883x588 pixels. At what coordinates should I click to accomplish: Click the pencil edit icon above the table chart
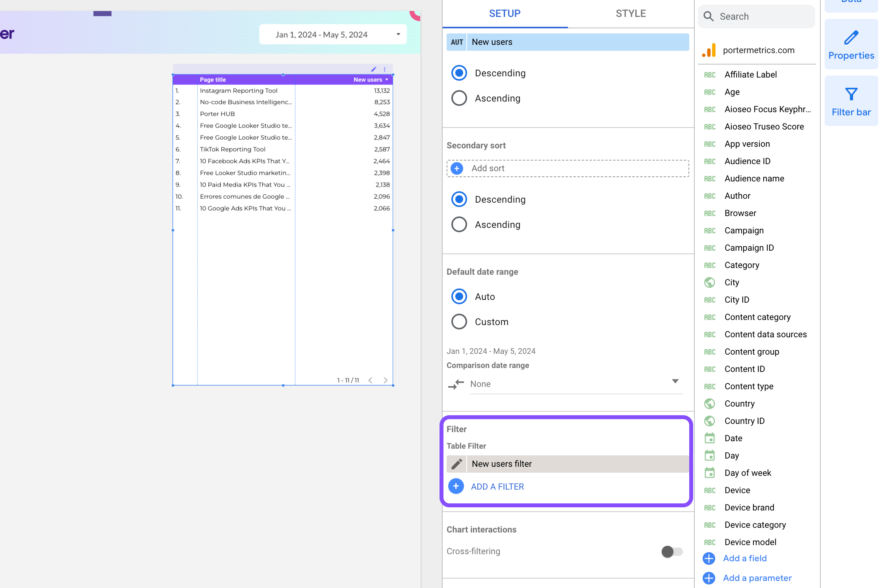373,69
